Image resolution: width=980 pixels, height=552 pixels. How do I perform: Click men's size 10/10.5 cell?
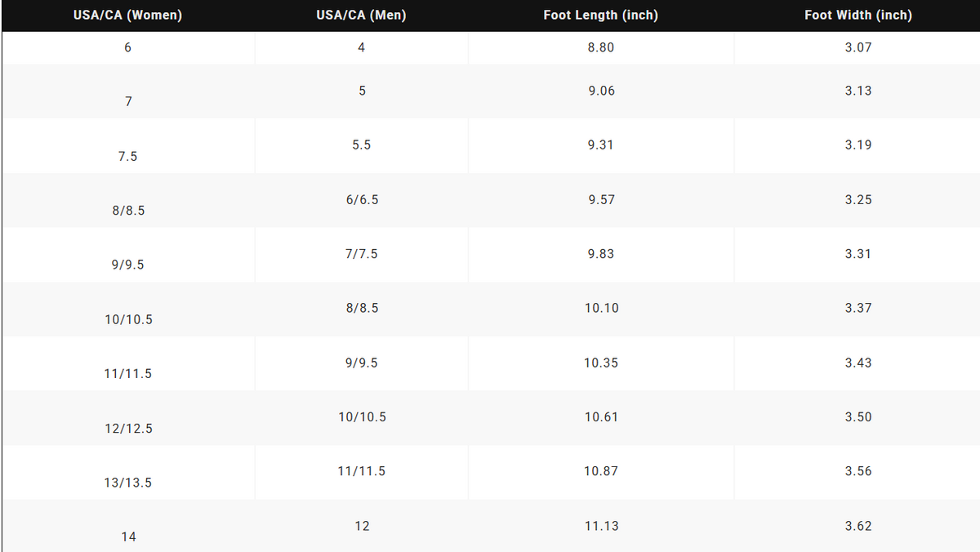(362, 417)
